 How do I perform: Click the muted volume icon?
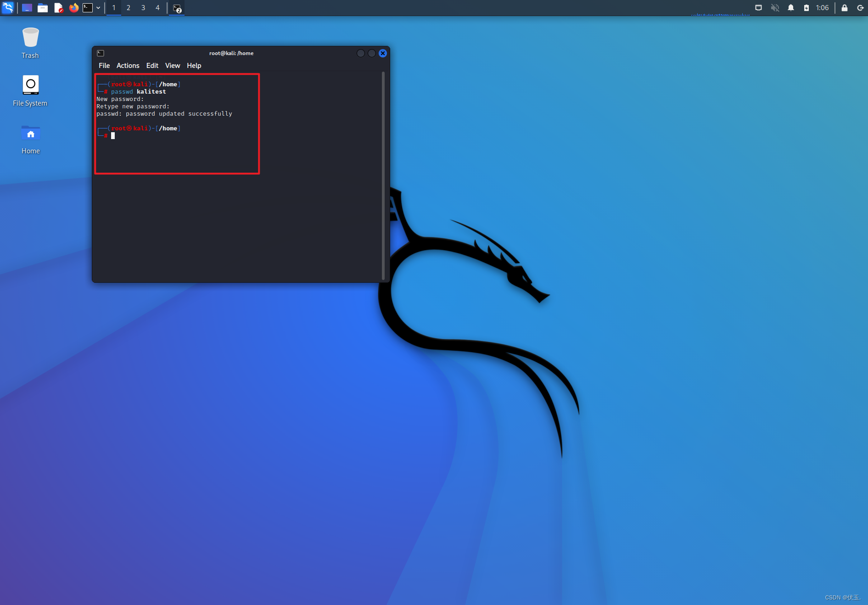click(x=775, y=8)
